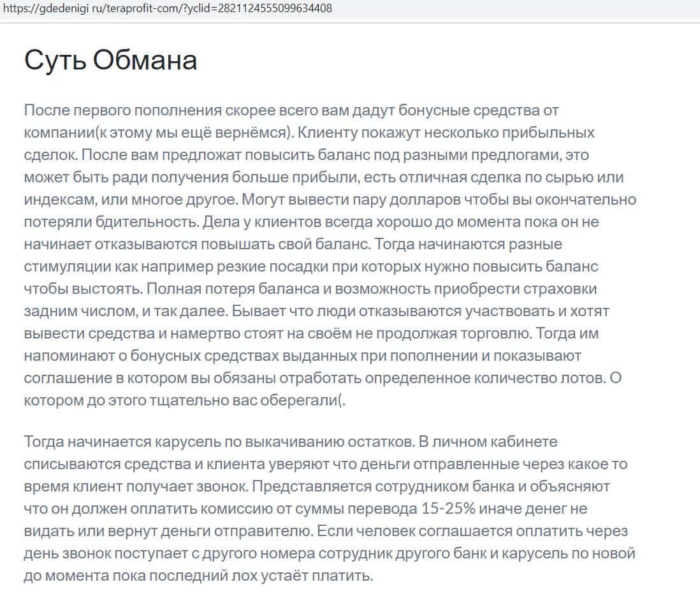Click the gdedenigi.ru URL in address bar
Screen dimensions: 700x603
tap(168, 8)
